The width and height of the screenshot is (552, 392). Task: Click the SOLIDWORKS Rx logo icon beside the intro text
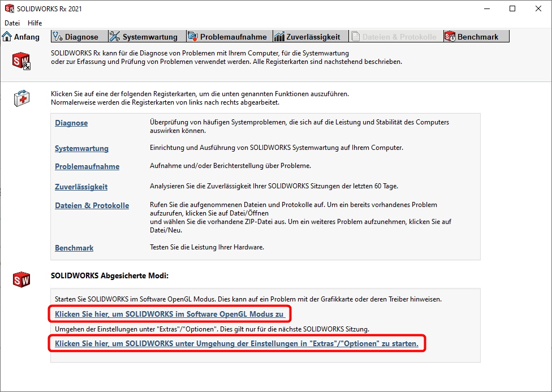point(21,61)
